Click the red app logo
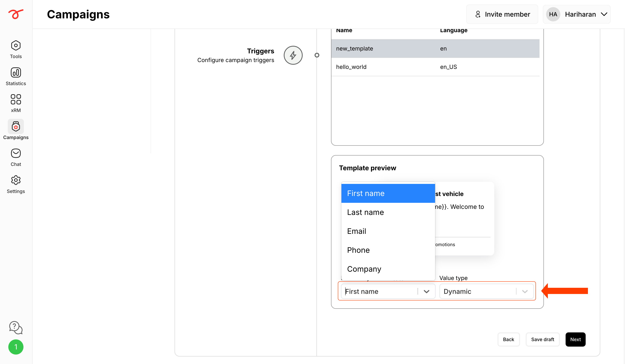The image size is (625, 364). tap(16, 14)
